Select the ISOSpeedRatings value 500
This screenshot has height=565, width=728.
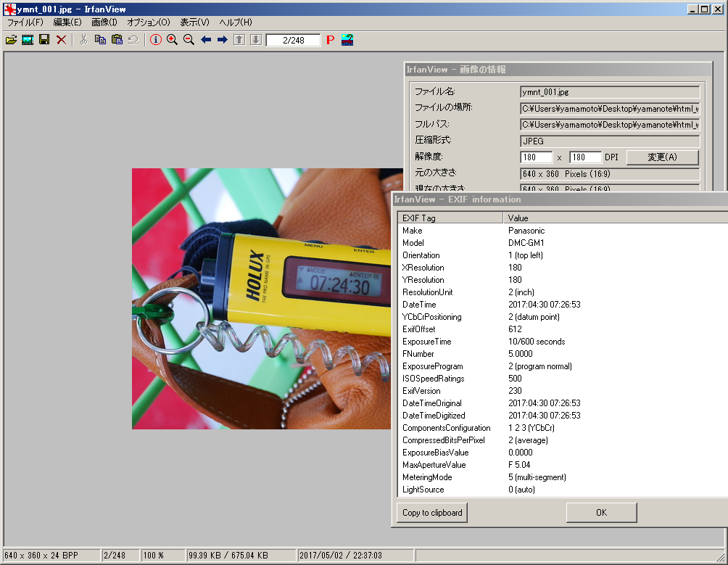(x=515, y=379)
